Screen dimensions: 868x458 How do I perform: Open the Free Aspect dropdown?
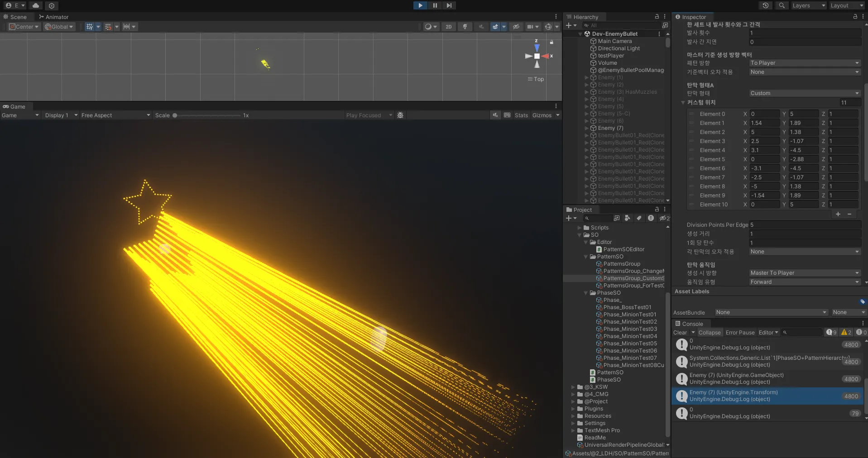pyautogui.click(x=115, y=115)
